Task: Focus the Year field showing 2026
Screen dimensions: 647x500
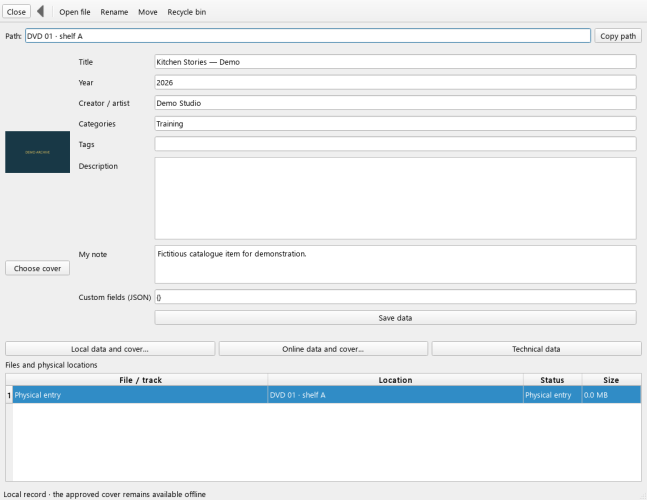Action: (x=395, y=83)
